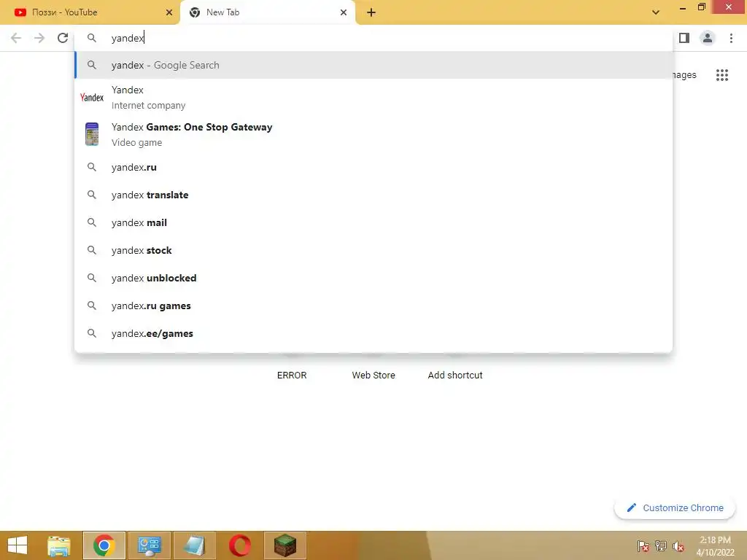This screenshot has width=747, height=560.
Task: Close the YouTube tab
Action: (169, 12)
